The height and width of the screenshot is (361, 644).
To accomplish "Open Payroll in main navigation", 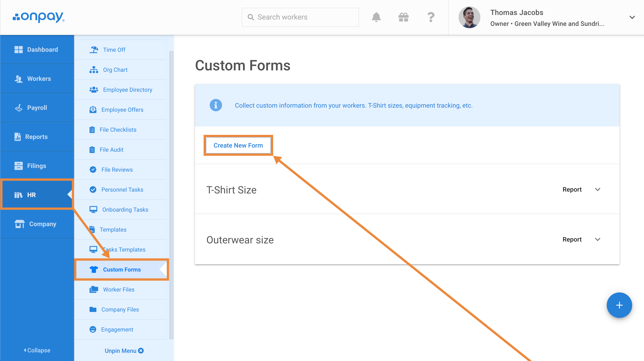I will tap(37, 108).
